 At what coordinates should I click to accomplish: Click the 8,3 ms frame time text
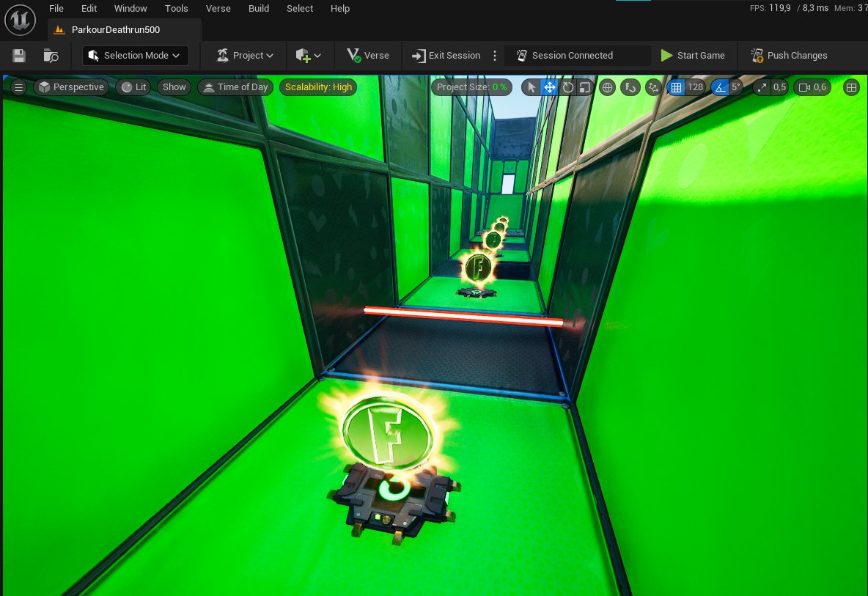815,8
